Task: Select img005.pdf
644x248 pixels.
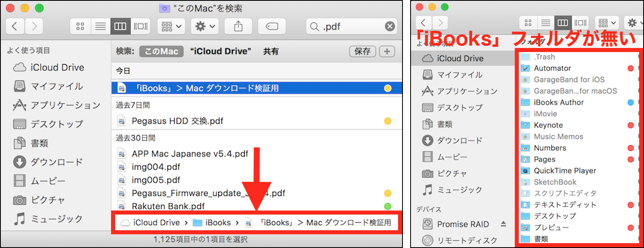Action: pyautogui.click(x=257, y=180)
